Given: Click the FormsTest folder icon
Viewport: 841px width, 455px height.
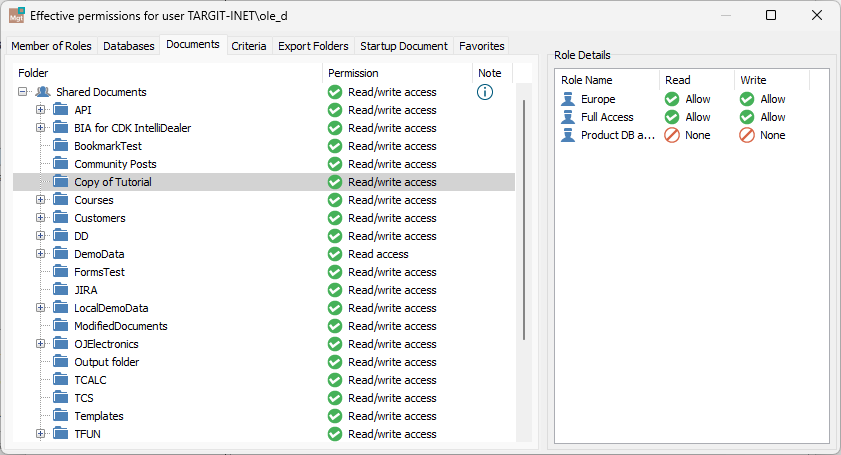Looking at the screenshot, I should (61, 271).
